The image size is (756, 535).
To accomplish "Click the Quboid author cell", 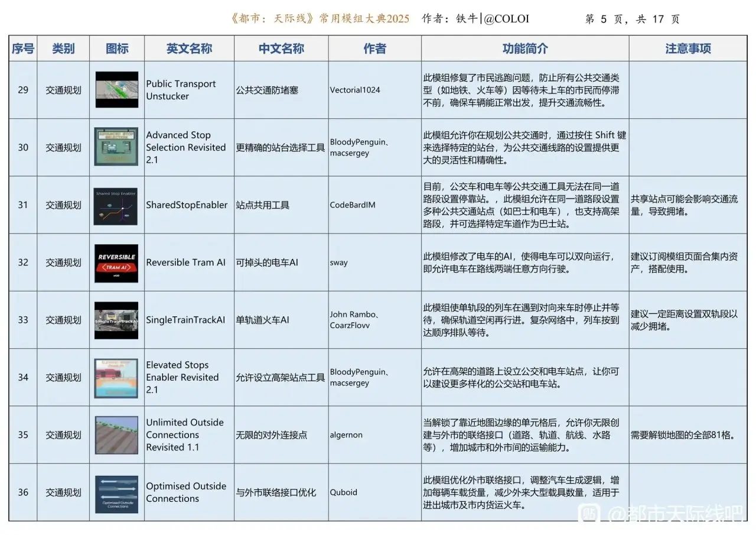I will (344, 492).
